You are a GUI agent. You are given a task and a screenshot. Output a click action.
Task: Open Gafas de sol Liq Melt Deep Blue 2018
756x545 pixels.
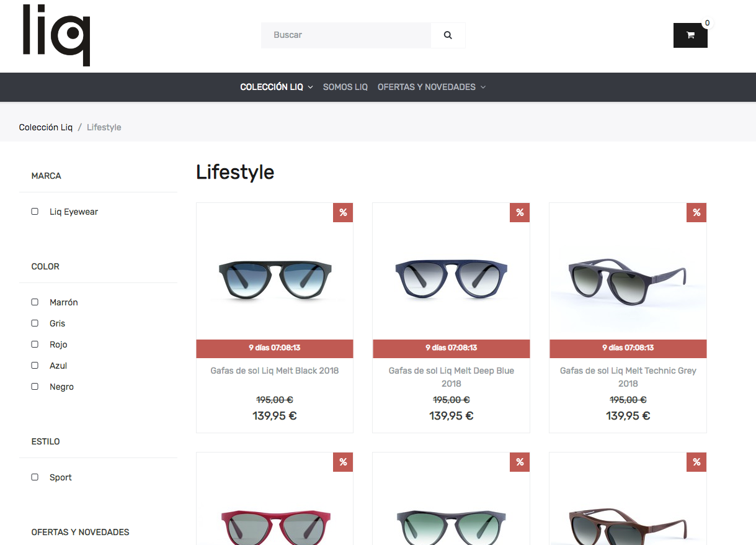click(x=451, y=377)
